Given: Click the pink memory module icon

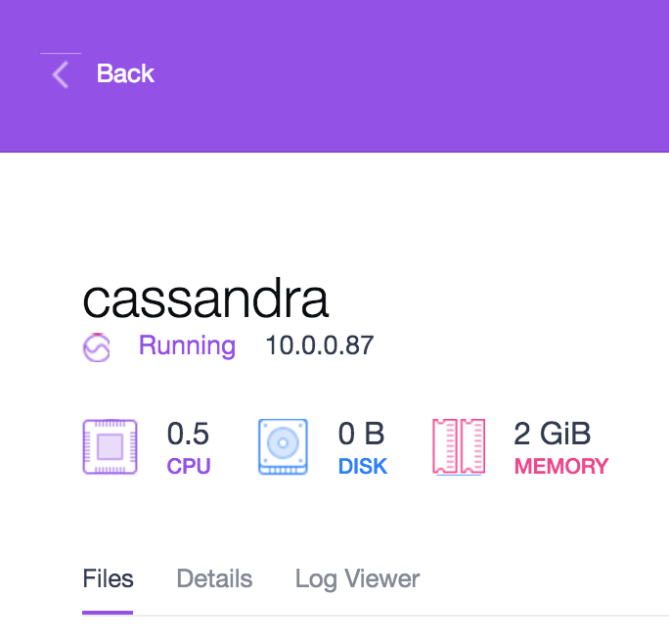Looking at the screenshot, I should click(459, 447).
